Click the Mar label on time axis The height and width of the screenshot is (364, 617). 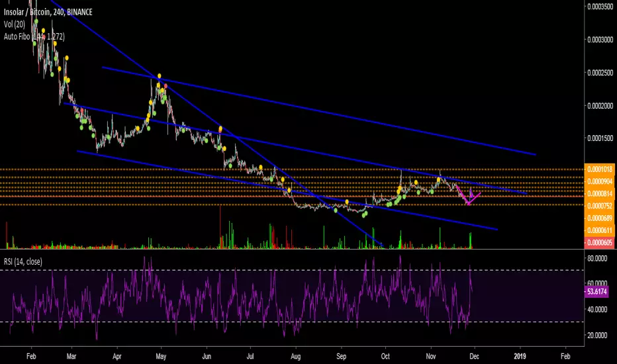(x=71, y=356)
